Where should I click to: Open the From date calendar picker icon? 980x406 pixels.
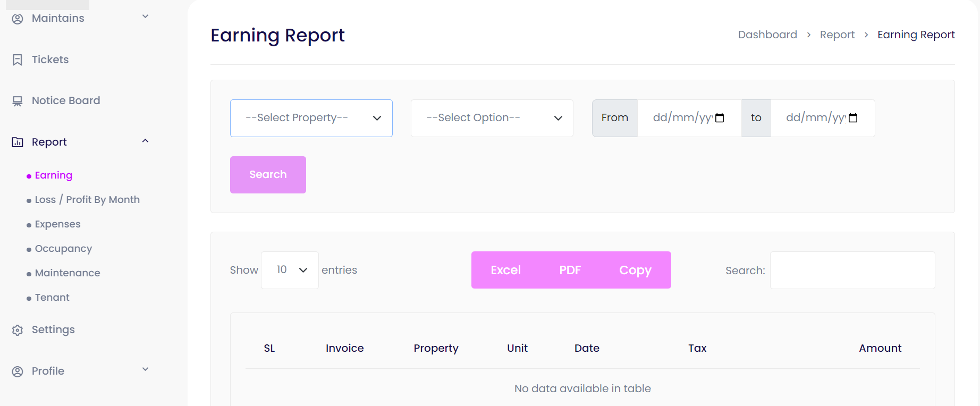(720, 118)
